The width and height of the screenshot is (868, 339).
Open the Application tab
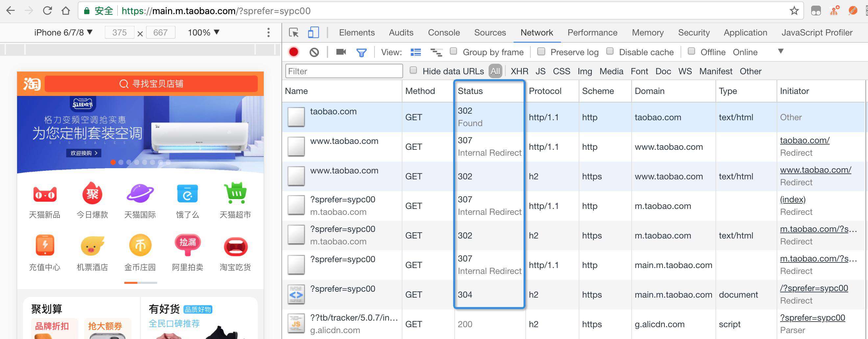[745, 33]
